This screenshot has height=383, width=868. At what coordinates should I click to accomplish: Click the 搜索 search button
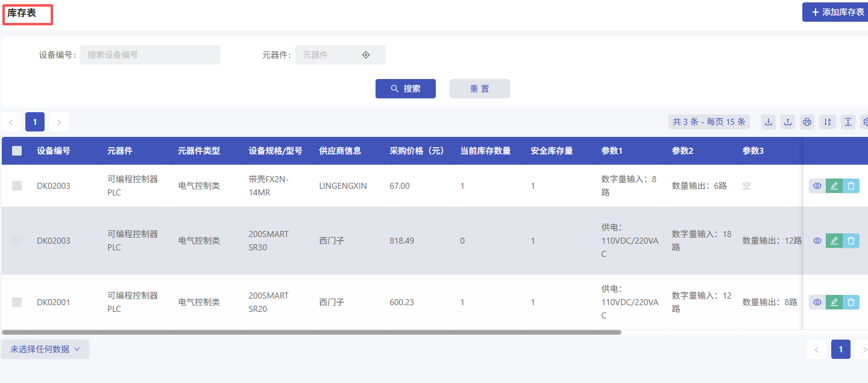[406, 89]
